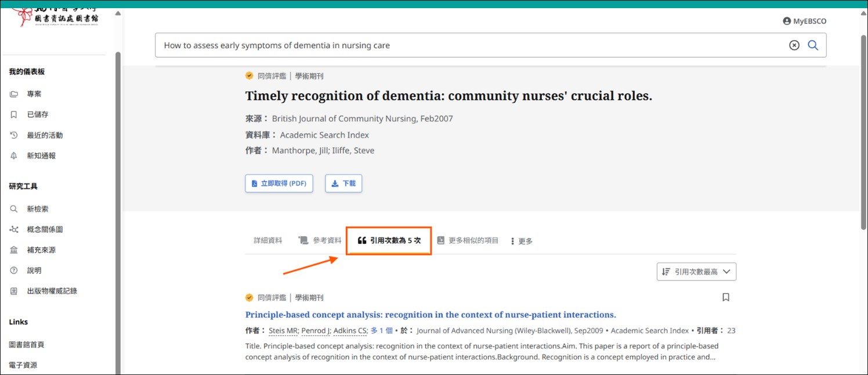Bookmark the Principle-based concept analysis result
868x375 pixels.
click(x=725, y=297)
